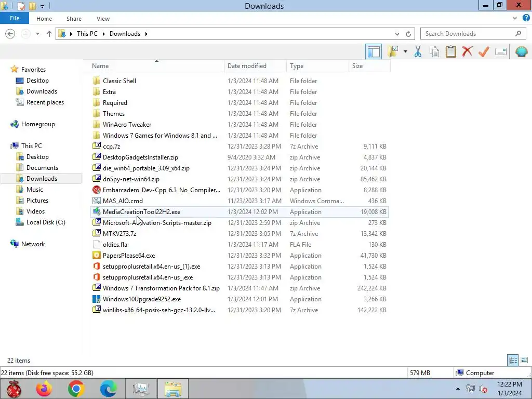Click the email envelope toolbar icon
The width and height of the screenshot is (532, 399).
[501, 51]
